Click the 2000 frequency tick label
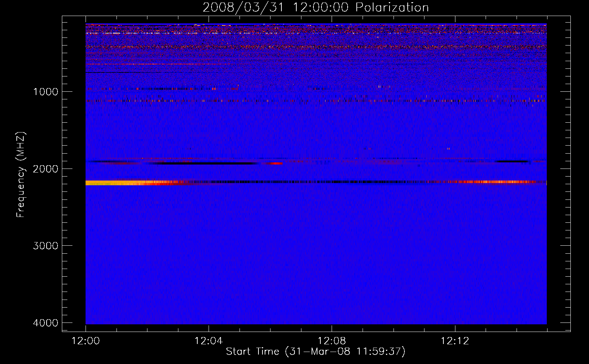Viewport: 589px width, 364px height. 46,169
